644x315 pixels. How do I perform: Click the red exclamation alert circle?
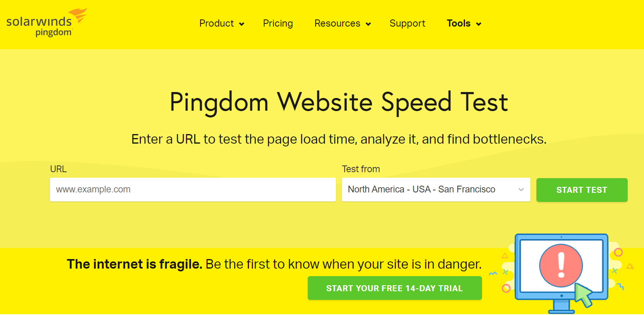point(561,265)
